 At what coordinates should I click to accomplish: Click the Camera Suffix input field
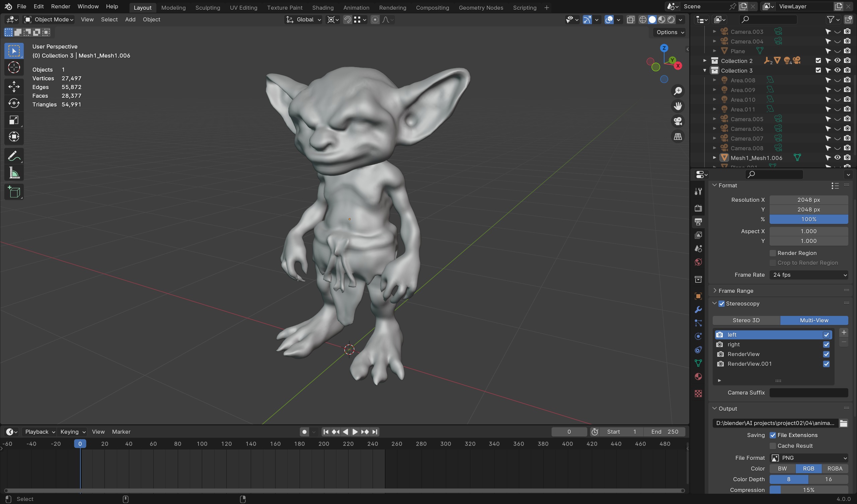tap(809, 393)
